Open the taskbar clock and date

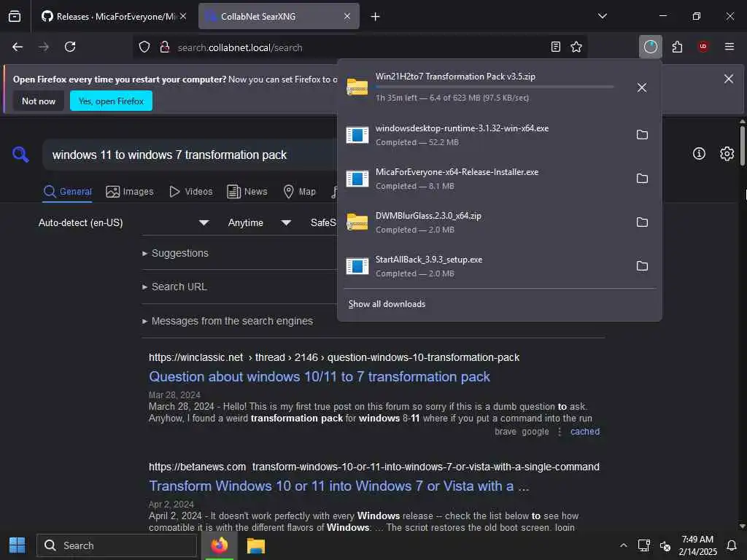[697, 545]
